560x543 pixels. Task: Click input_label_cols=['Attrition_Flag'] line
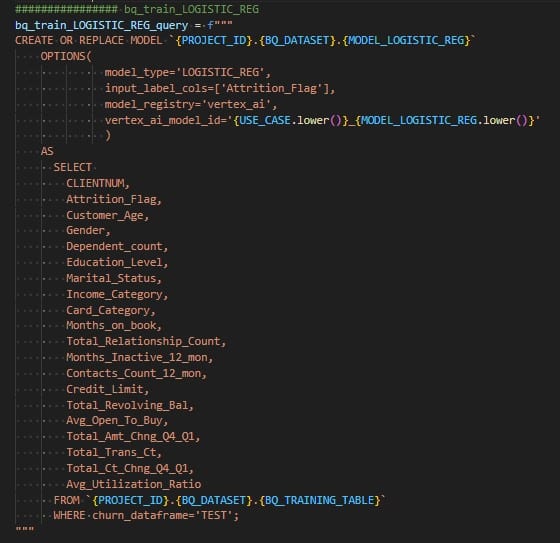point(217,88)
